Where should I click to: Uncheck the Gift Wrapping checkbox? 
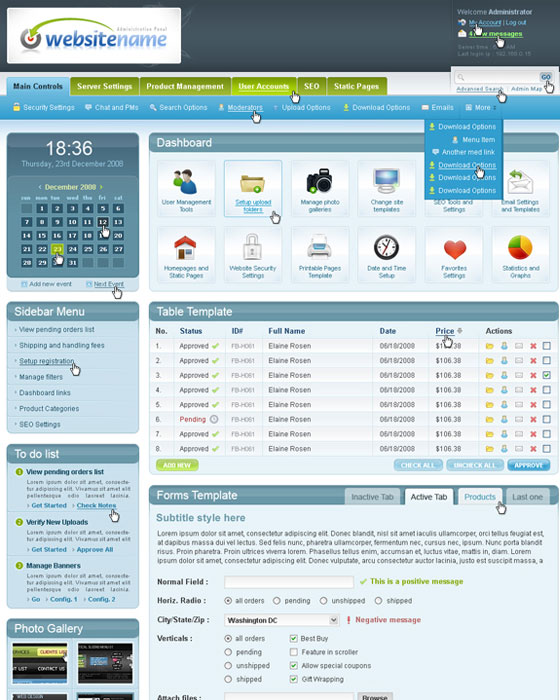click(x=293, y=679)
